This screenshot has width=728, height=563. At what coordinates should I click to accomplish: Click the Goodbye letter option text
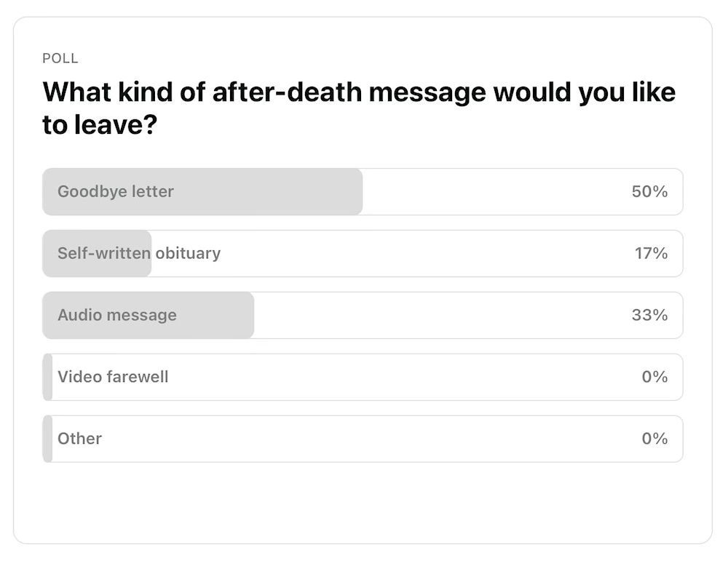pos(114,191)
